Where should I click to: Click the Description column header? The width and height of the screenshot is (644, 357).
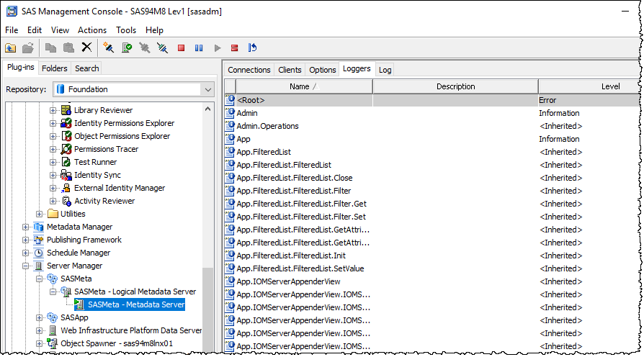[x=455, y=86]
